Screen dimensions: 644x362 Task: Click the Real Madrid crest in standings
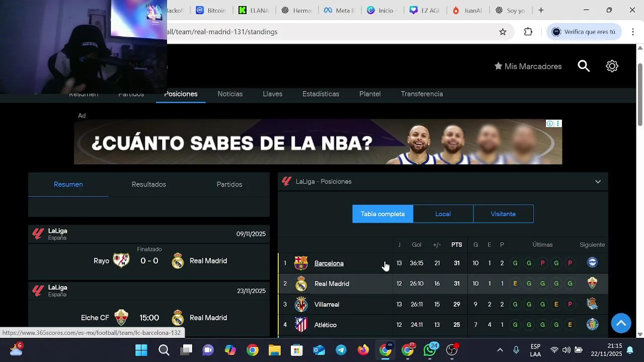click(x=301, y=284)
